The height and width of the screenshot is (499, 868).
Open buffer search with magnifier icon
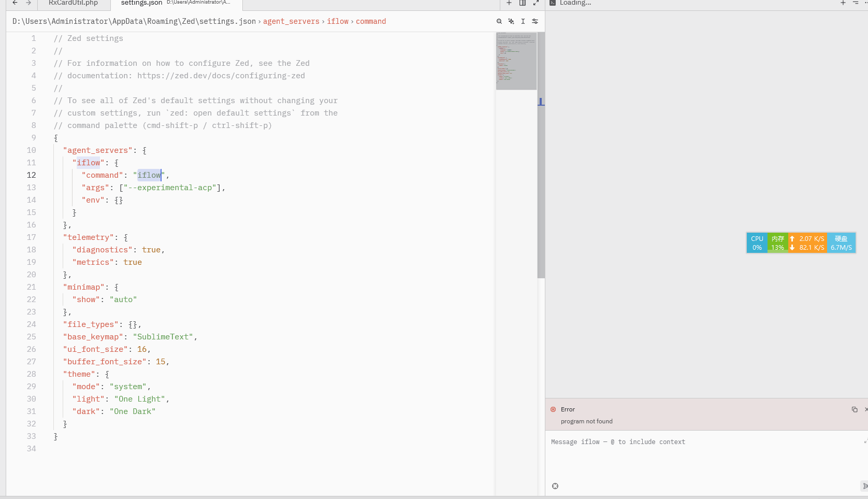[499, 21]
